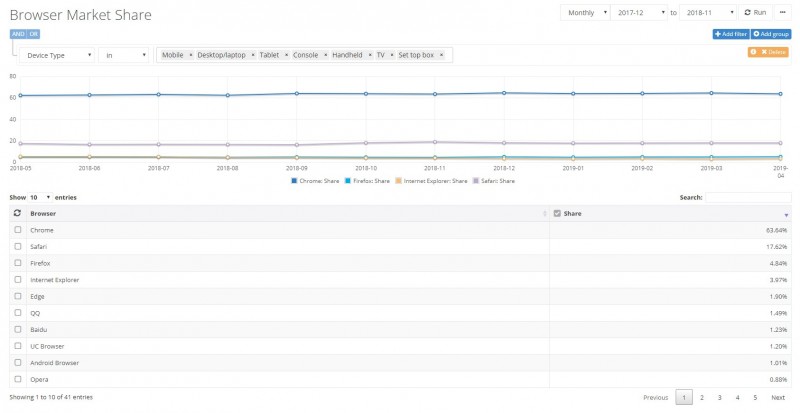Check the Safari row checkbox

pyautogui.click(x=18, y=246)
